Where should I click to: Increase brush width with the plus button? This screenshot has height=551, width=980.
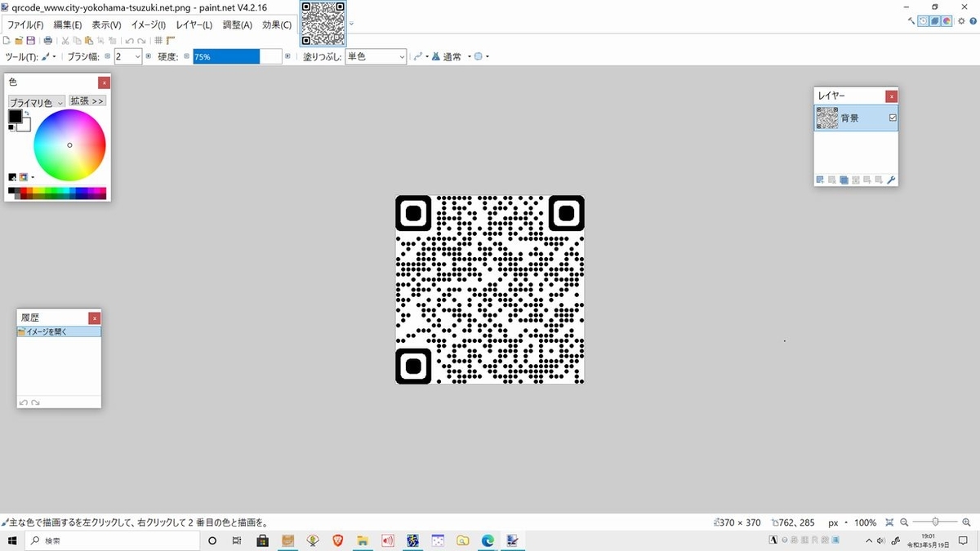coord(149,56)
